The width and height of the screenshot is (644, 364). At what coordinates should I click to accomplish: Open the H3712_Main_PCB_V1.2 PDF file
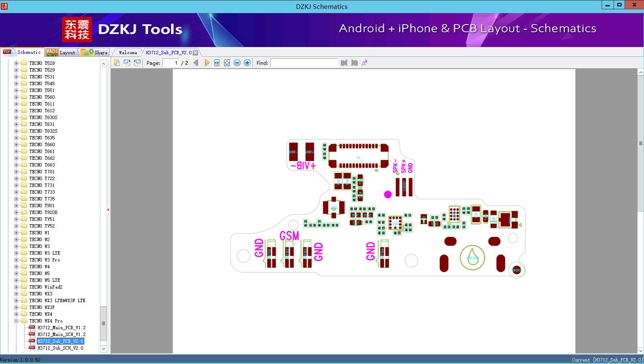tap(61, 328)
